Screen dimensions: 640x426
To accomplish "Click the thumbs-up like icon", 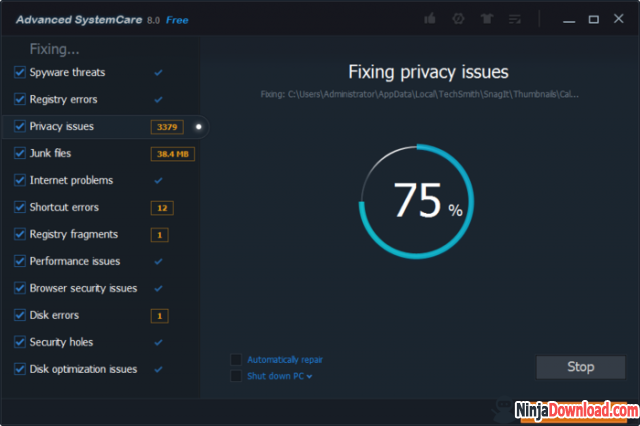I will coord(430,19).
